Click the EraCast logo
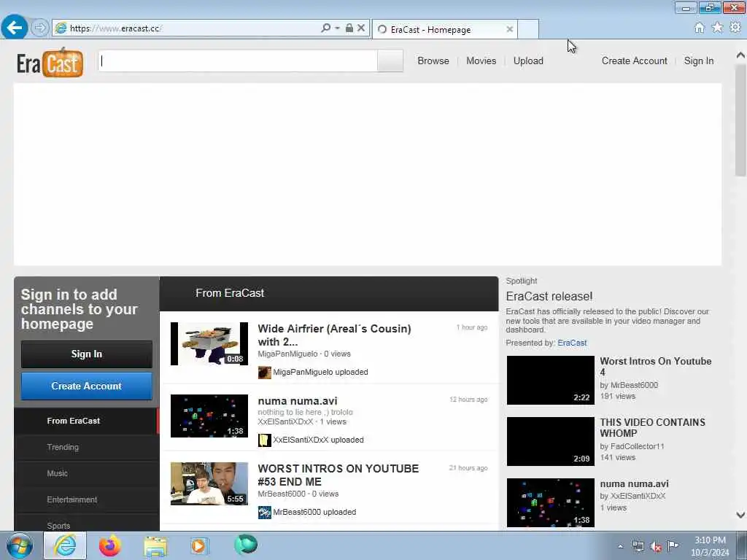Viewport: 747px width, 560px height. pos(50,62)
